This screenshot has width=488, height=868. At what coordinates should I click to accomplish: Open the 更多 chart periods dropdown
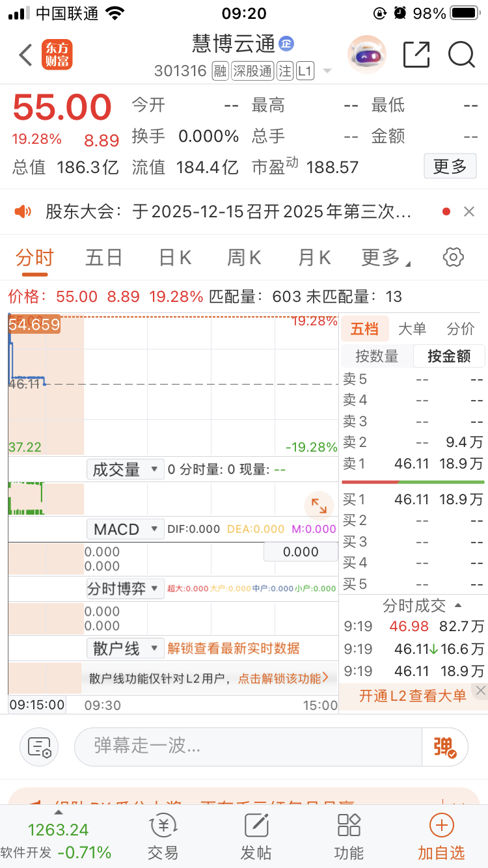(386, 258)
